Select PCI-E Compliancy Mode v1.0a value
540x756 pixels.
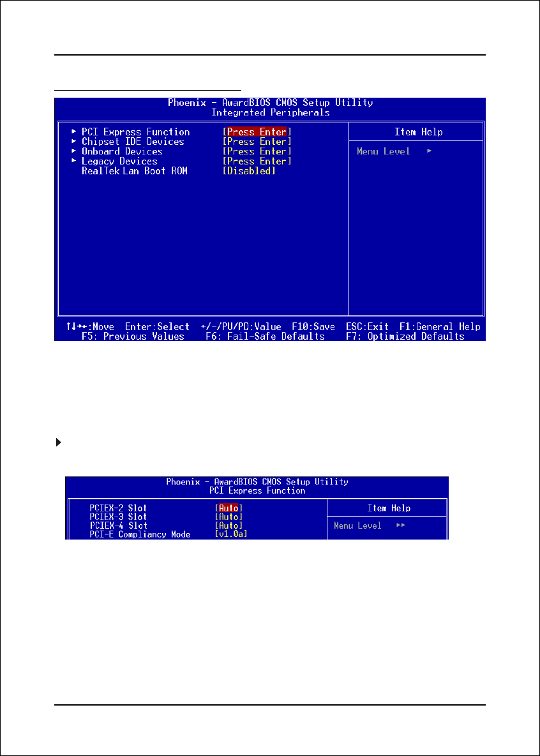tap(231, 534)
